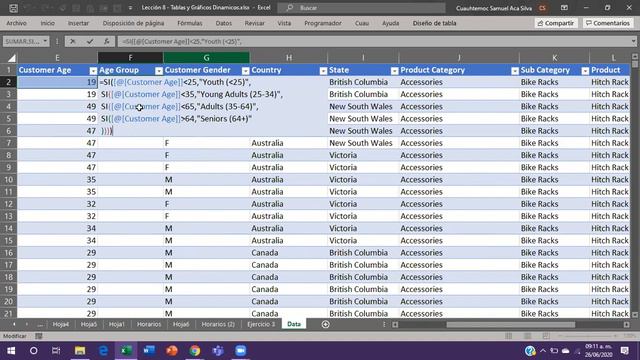Click the zoom slider in status bar

coord(588,336)
